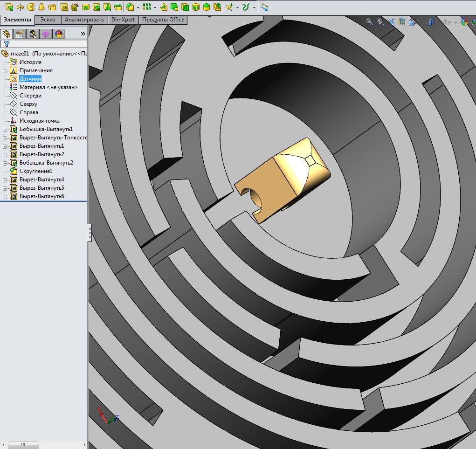
Task: Expand the Вырез-Вытянуть1 feature
Action: pos(4,145)
